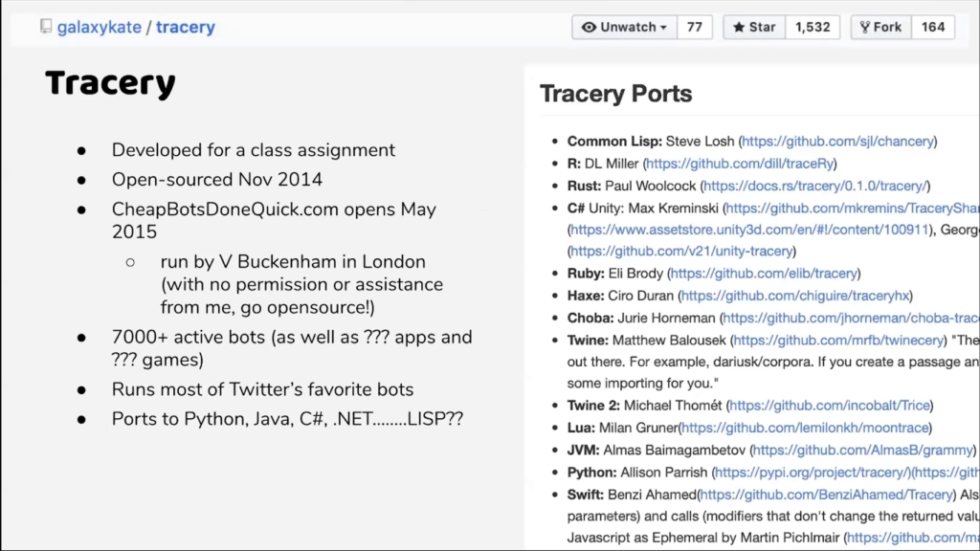View the 164 forks count
Image resolution: width=980 pixels, height=551 pixels.
point(933,27)
